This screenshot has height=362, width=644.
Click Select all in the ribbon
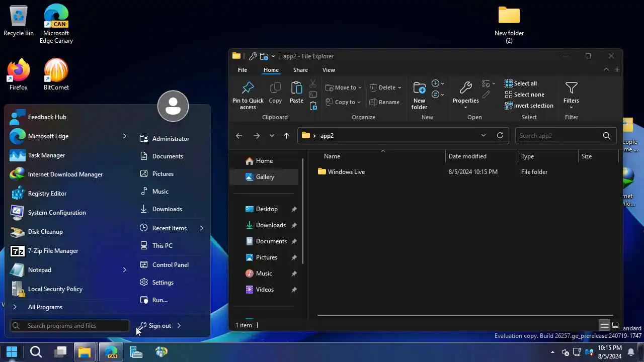pyautogui.click(x=521, y=83)
